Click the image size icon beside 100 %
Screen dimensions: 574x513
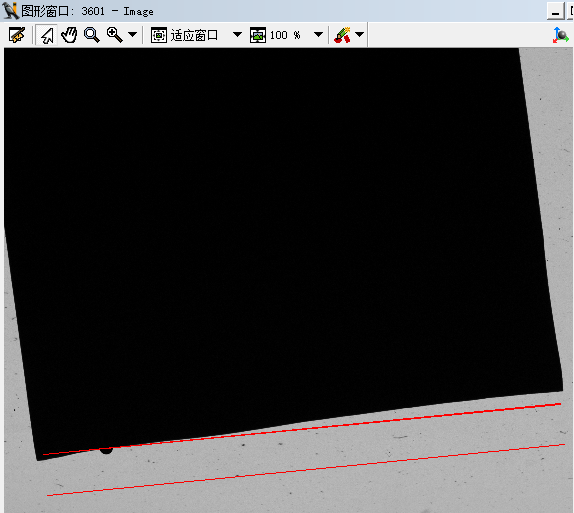tap(258, 36)
